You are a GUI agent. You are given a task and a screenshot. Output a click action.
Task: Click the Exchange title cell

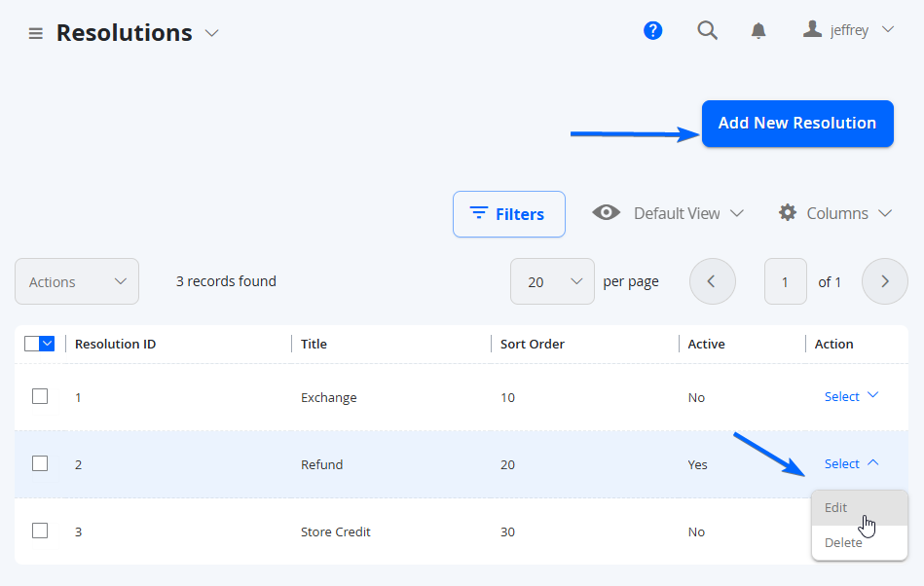329,397
